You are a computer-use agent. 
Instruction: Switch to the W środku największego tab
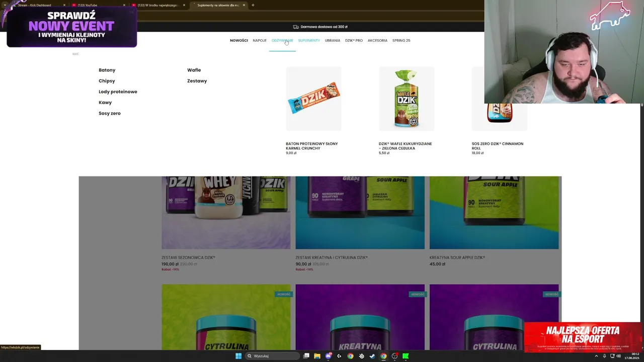click(x=157, y=5)
